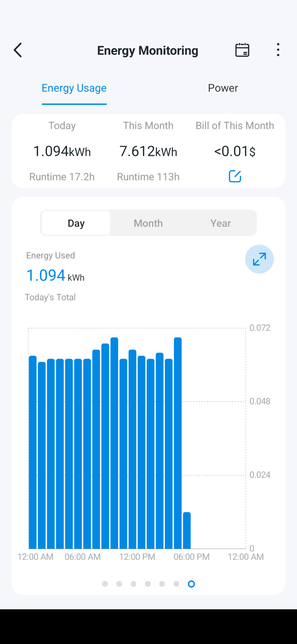This screenshot has height=644, width=297.
Task: Tap This Month 7.612kWh summary value
Action: pos(148,151)
